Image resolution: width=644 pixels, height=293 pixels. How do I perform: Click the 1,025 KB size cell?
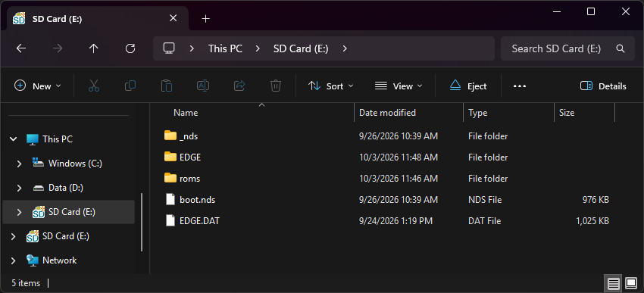[592, 221]
